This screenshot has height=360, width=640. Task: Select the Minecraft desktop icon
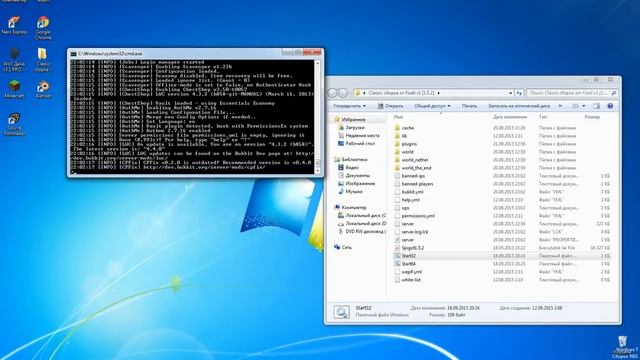pyautogui.click(x=14, y=89)
